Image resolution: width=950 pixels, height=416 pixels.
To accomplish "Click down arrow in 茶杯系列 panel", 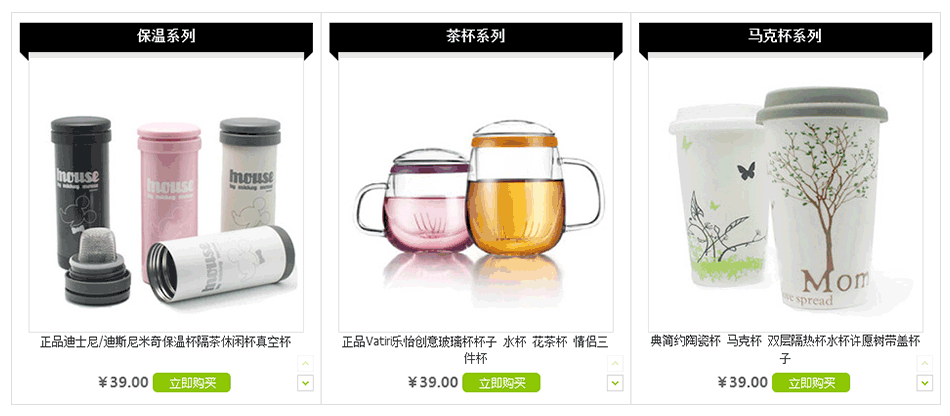I will coord(616,383).
